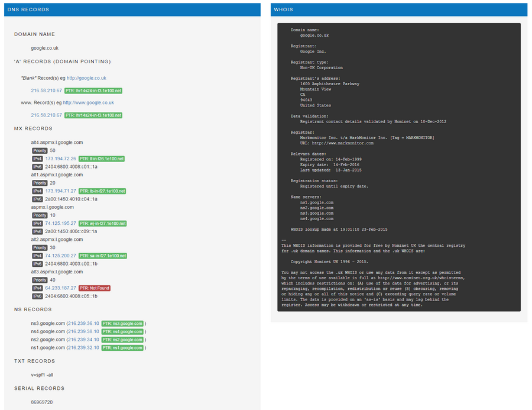
Task: Click Priority badge with value 50
Action: click(40, 150)
